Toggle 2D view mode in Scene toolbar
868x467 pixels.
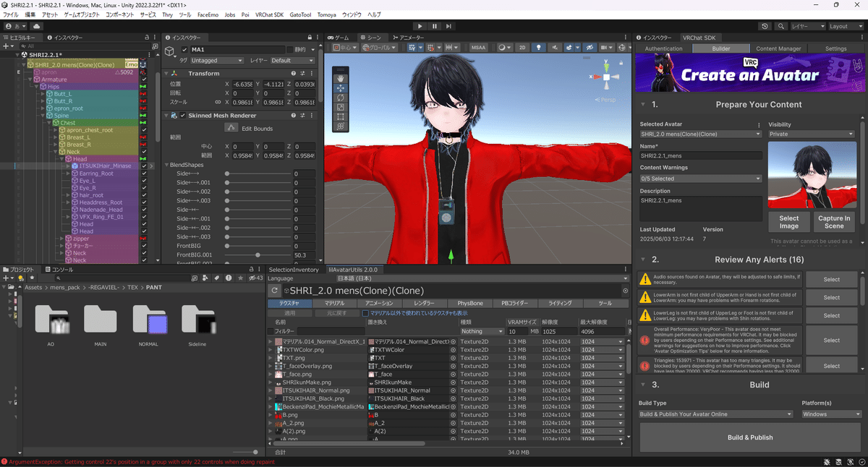[521, 47]
